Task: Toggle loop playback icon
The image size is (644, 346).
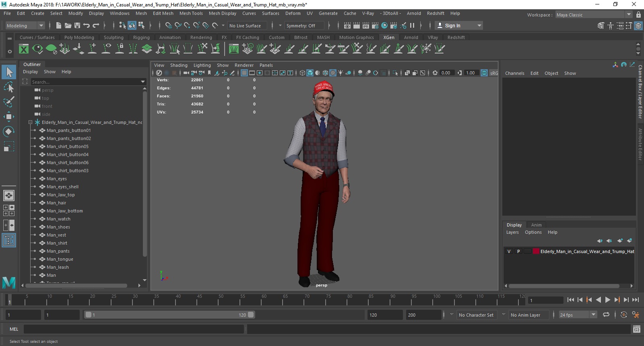Action: [606, 315]
